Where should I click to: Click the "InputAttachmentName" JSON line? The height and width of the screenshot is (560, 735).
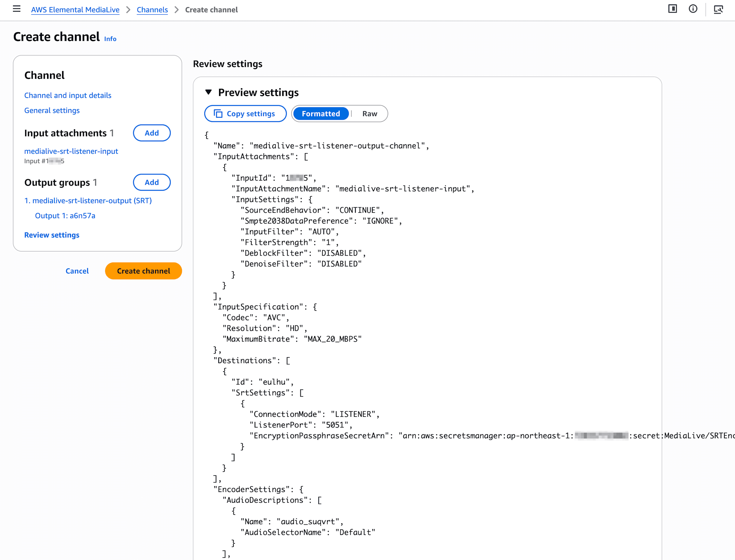pos(353,189)
